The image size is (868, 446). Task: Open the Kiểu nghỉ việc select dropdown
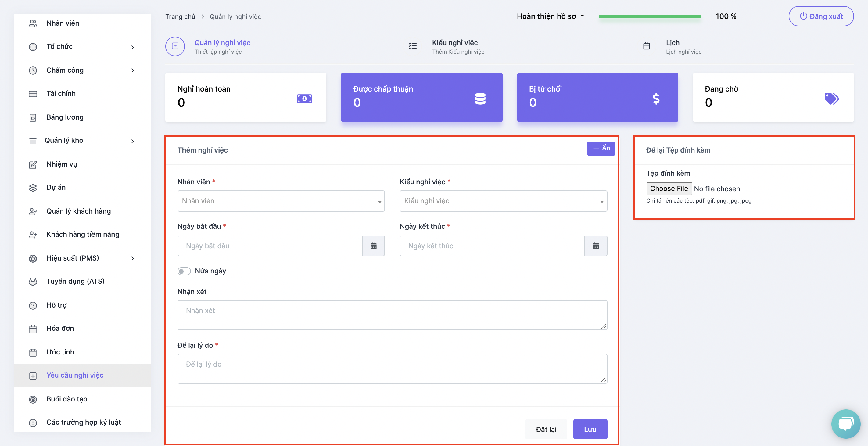tap(503, 201)
